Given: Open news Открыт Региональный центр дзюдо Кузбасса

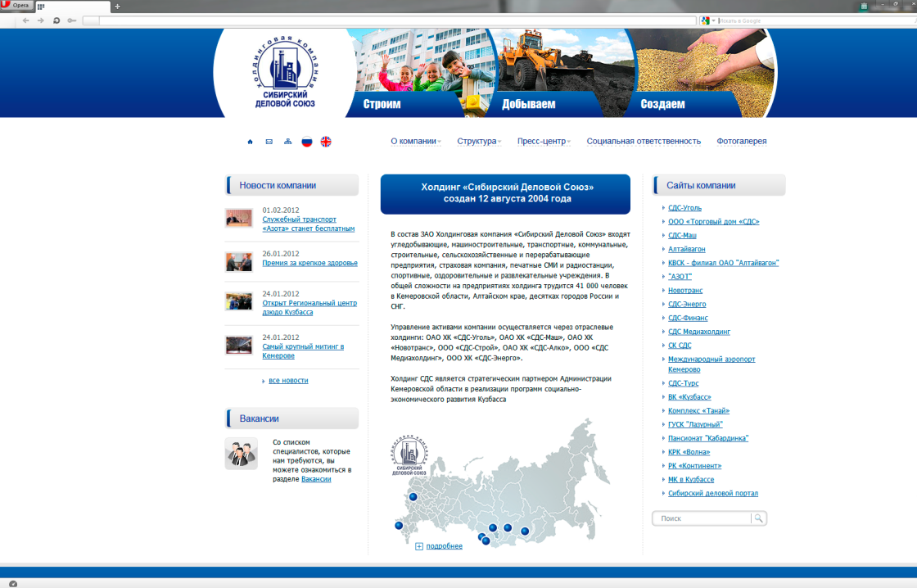Looking at the screenshot, I should [309, 308].
